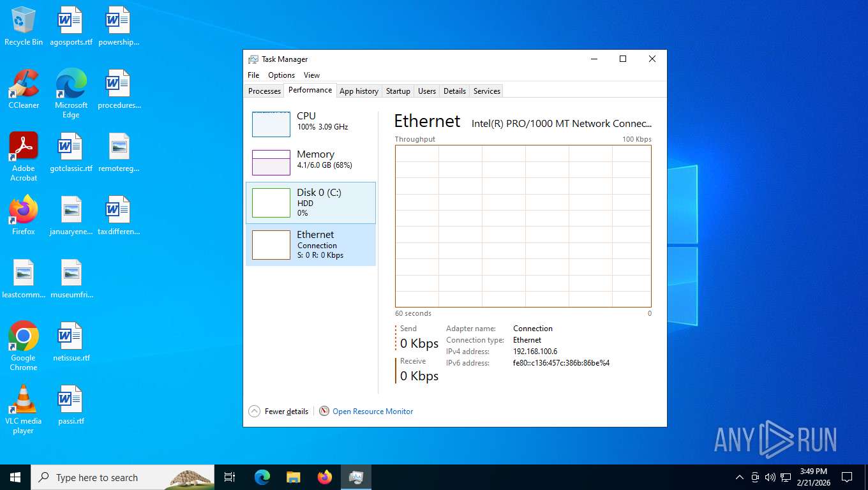
Task: Switch to the Processes tab
Action: click(x=264, y=91)
